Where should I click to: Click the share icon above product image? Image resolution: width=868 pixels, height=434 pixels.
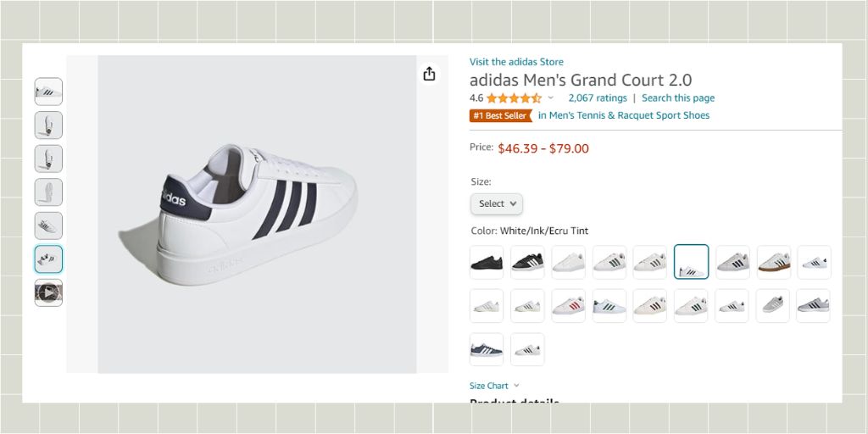point(429,74)
